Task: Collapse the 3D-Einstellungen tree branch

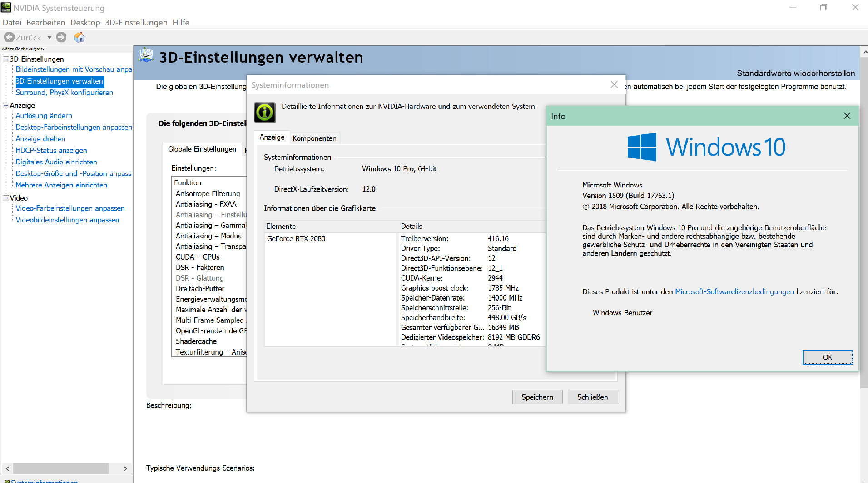Action: (6, 59)
